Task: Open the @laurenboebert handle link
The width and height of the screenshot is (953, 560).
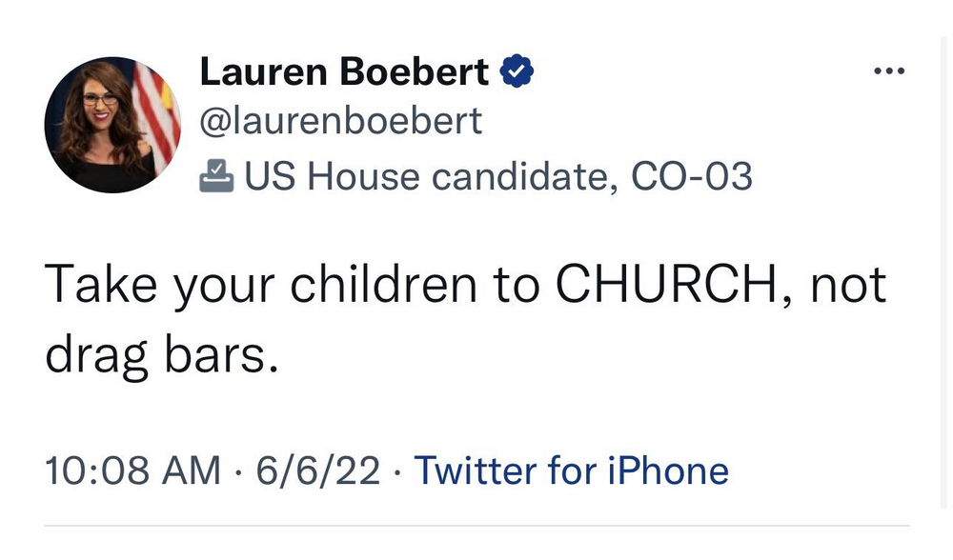Action: click(340, 122)
